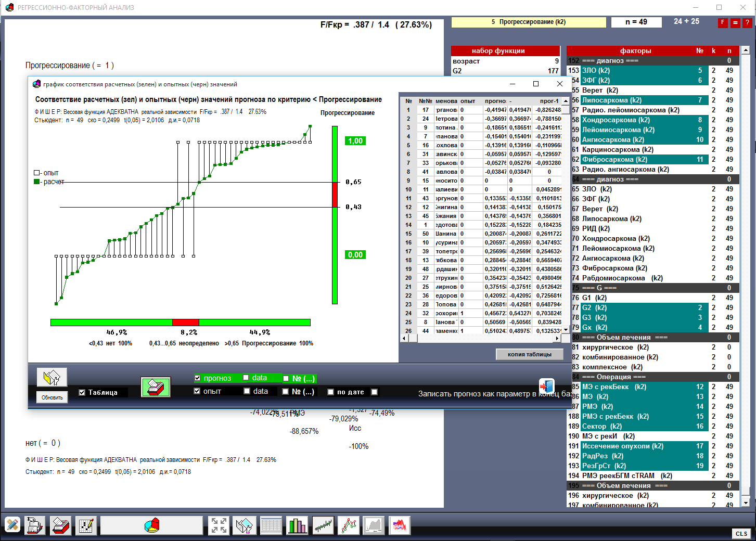Enable the по дате checkbox
Viewport: 756px width, 541px height.
pyautogui.click(x=330, y=392)
